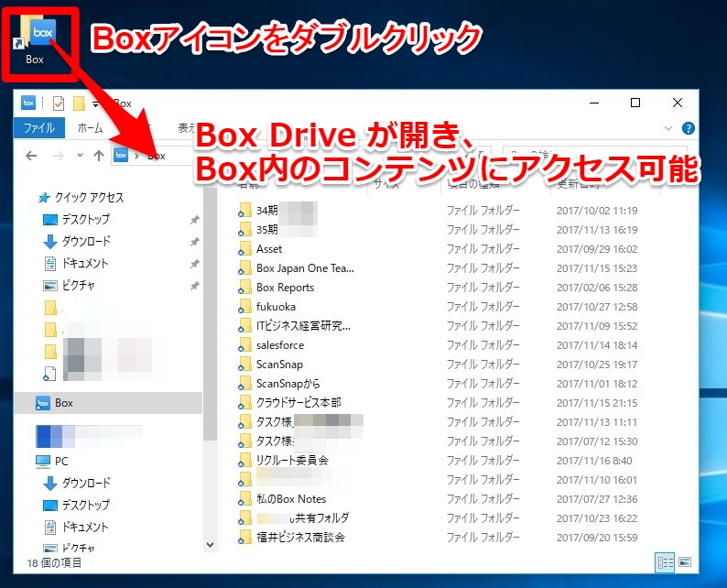
Task: Select the Box Japan One Tea... folder
Action: (296, 268)
